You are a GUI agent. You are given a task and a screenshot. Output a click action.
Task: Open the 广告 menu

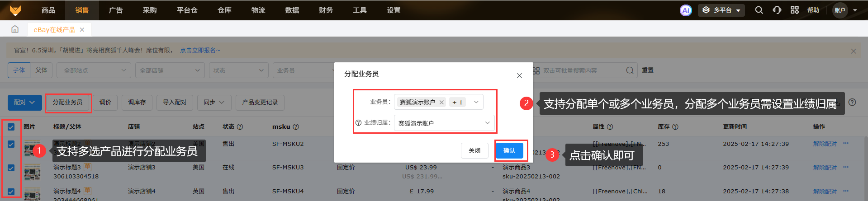pos(116,10)
